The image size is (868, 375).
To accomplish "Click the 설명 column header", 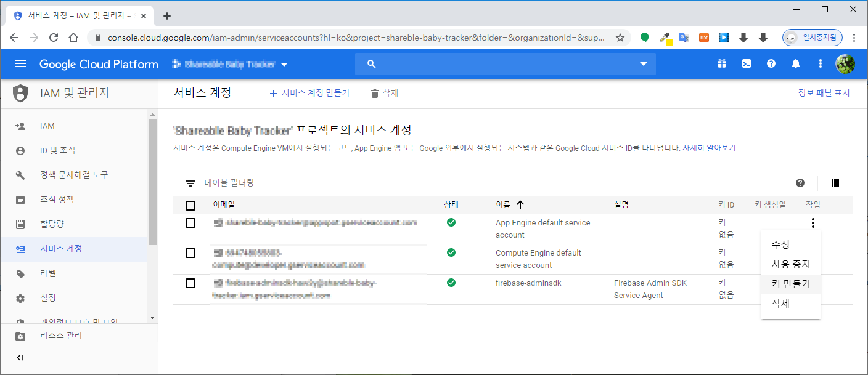I will coord(621,204).
